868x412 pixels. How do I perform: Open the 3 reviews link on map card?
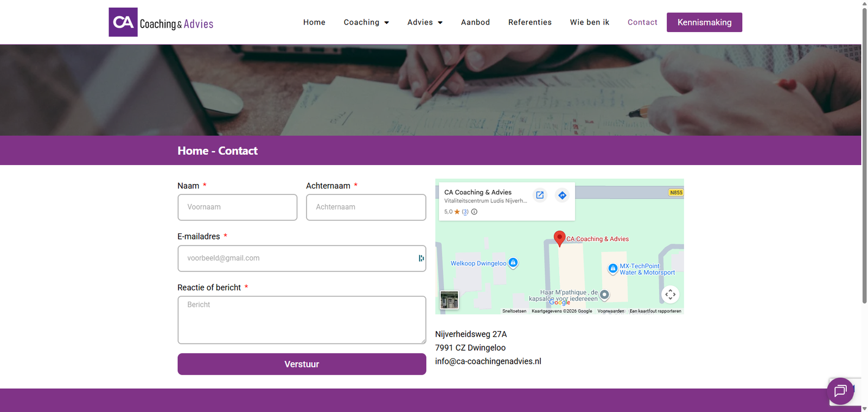point(465,212)
